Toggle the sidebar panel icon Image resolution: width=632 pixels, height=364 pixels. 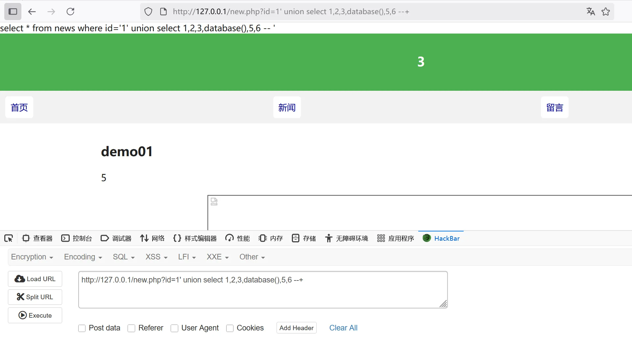click(x=13, y=12)
